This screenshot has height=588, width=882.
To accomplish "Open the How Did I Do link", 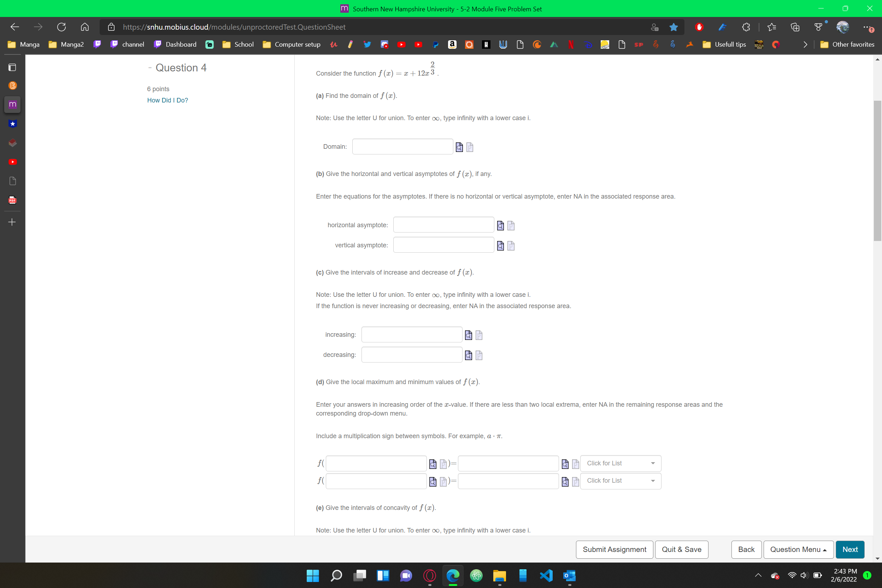I will click(167, 100).
